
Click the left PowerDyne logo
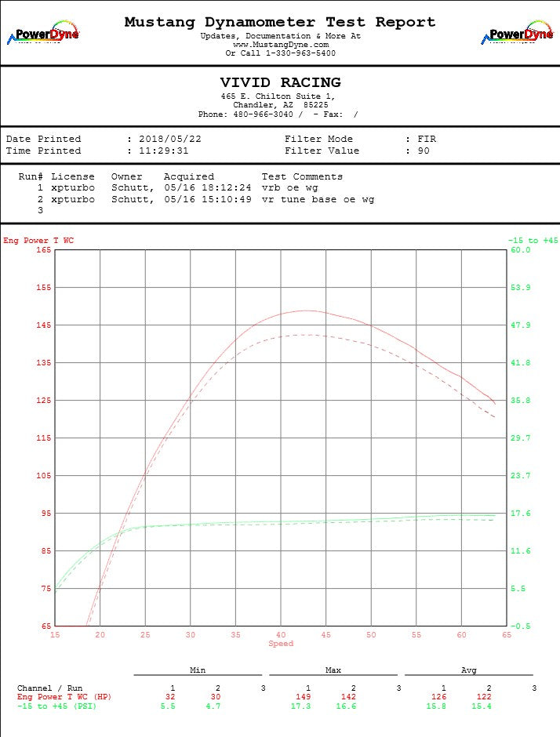click(43, 32)
